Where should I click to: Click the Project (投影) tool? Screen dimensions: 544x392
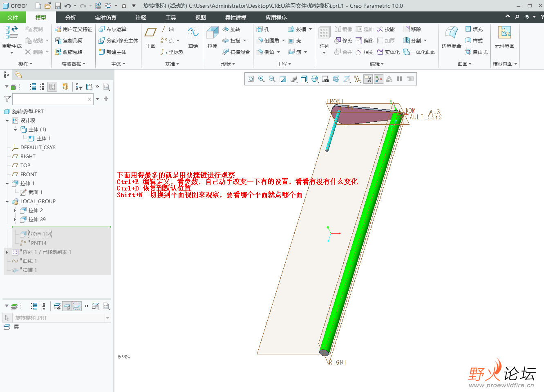click(386, 29)
